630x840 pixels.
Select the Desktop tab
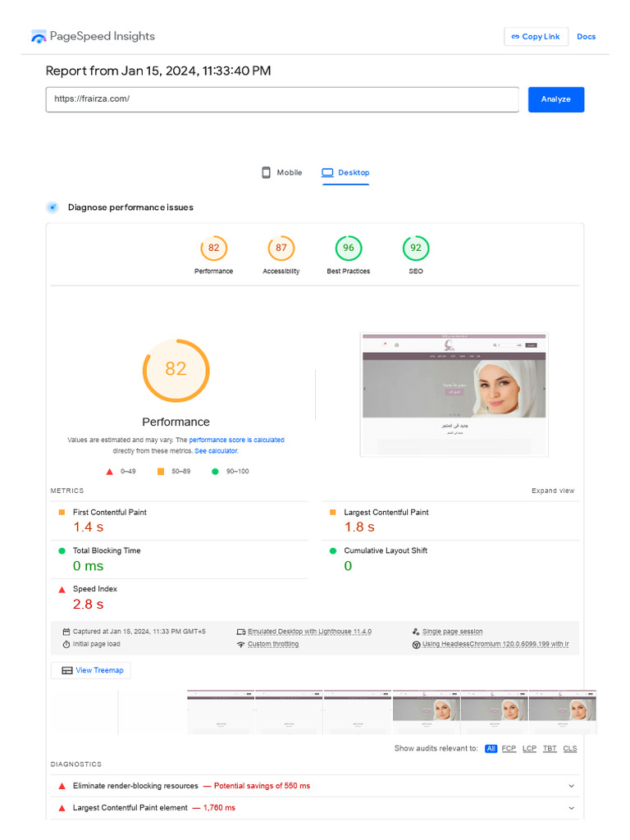(345, 172)
